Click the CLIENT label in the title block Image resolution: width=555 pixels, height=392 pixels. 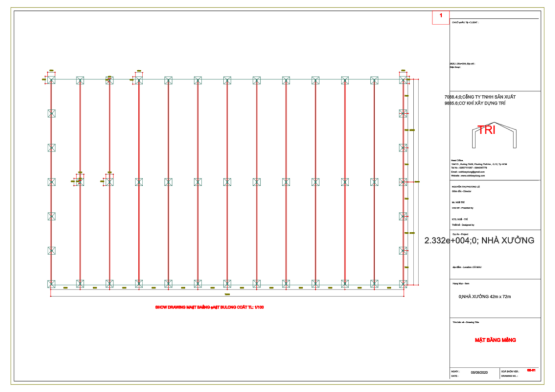[x=465, y=23]
